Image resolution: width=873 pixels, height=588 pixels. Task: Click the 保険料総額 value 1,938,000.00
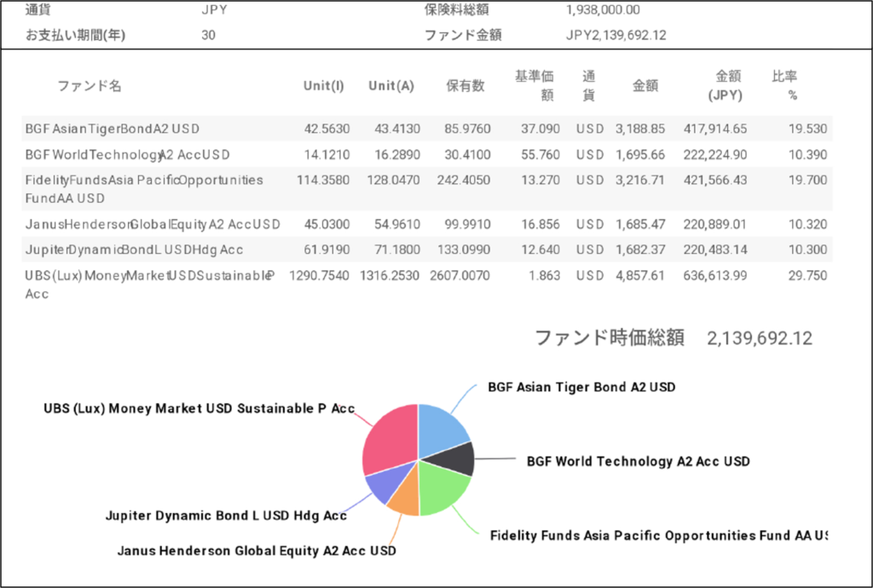point(603,9)
